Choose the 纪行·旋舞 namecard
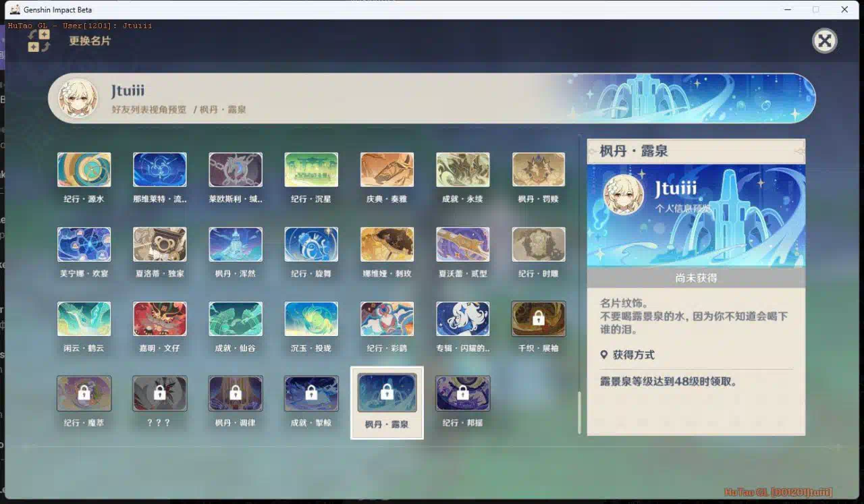 point(311,244)
